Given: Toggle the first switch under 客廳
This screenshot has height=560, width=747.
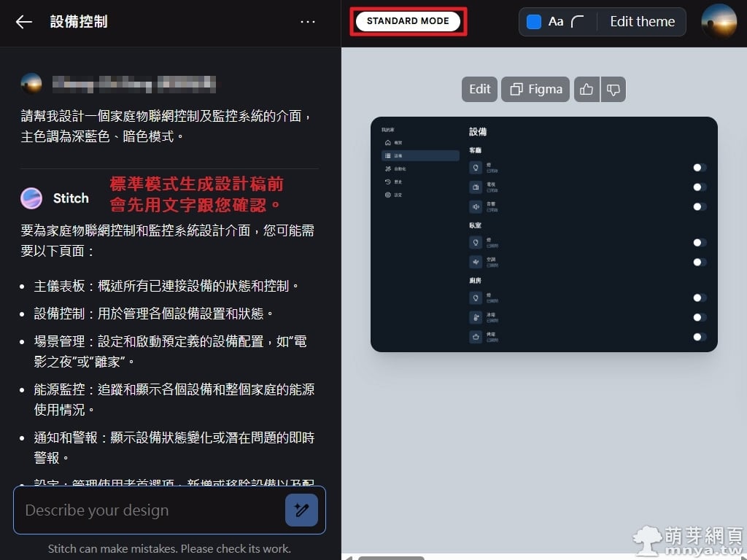Looking at the screenshot, I should coord(700,168).
